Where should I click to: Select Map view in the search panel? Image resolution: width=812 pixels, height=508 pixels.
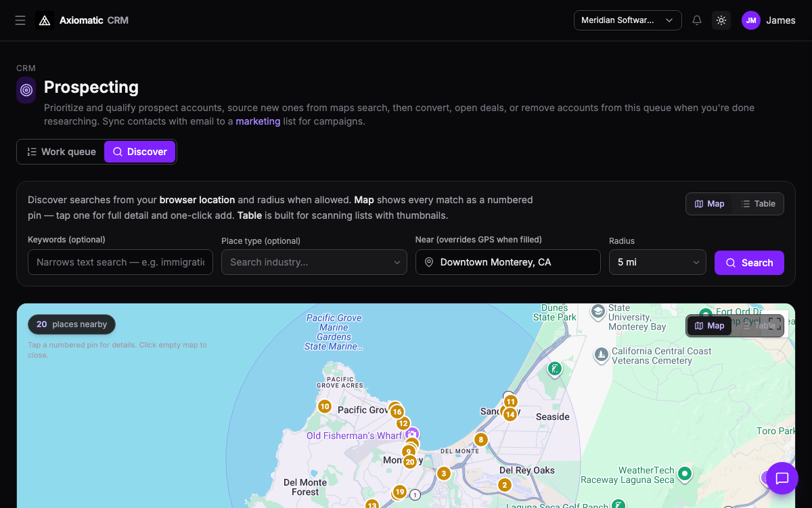point(709,204)
